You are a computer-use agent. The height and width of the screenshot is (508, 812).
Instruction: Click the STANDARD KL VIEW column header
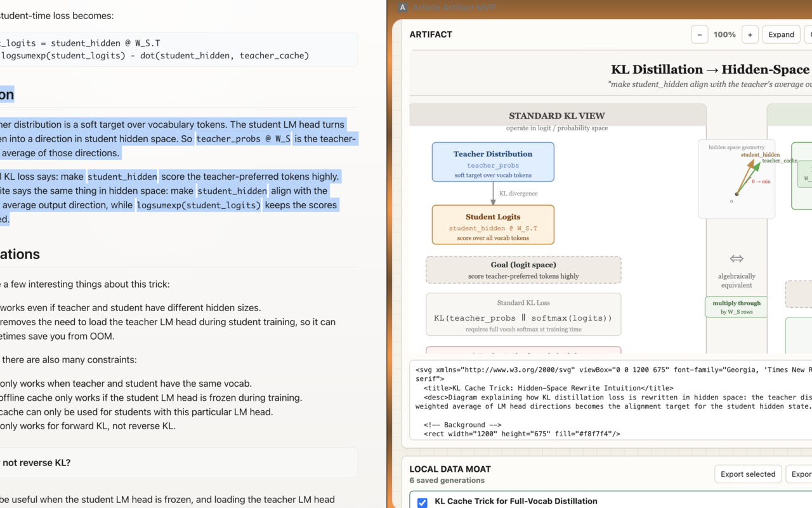pos(557,116)
